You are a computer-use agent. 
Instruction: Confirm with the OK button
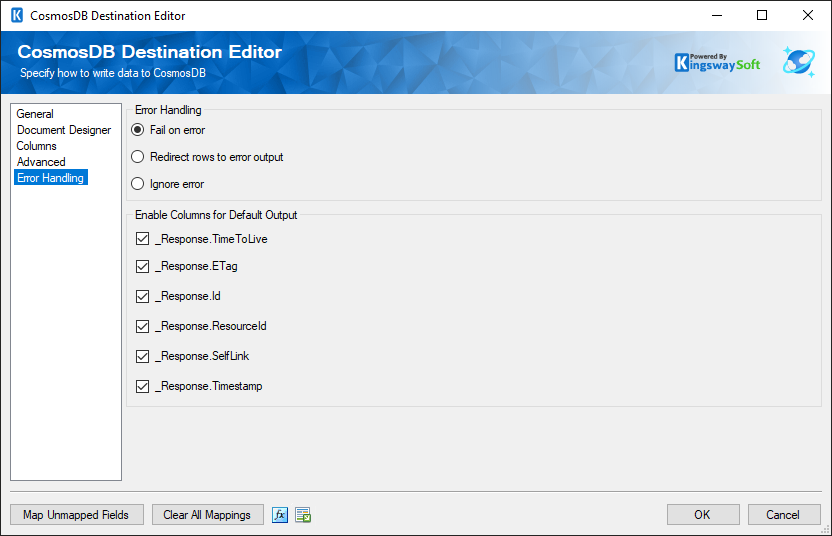703,515
